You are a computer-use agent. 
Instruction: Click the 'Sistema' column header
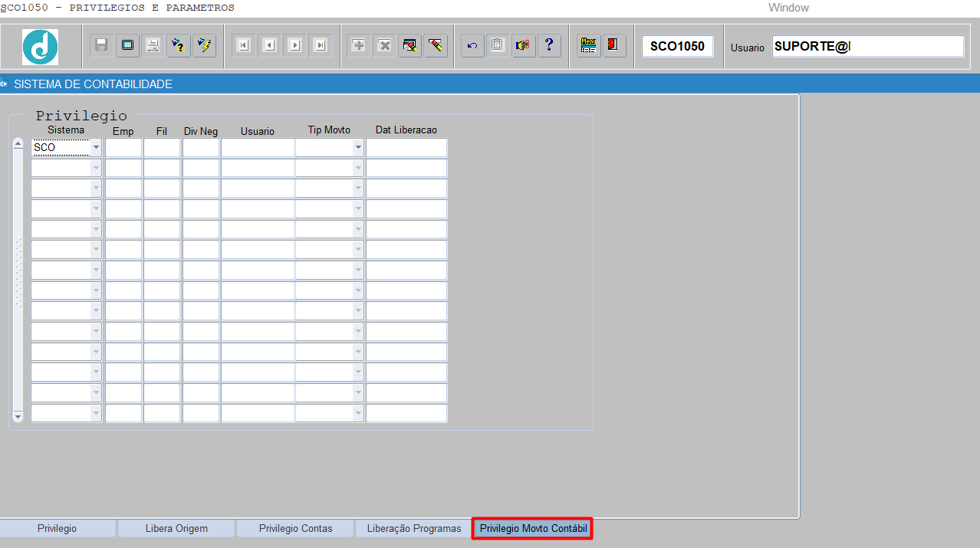[x=66, y=130]
